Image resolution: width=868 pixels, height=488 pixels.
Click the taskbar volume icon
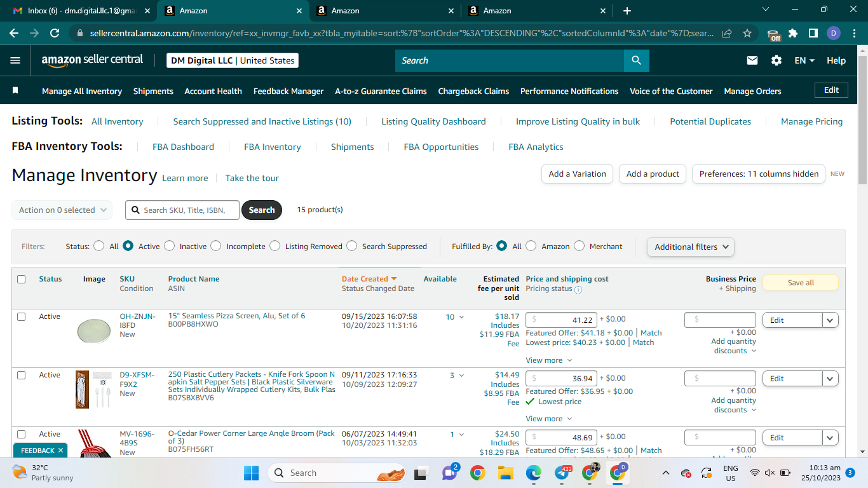(x=770, y=473)
